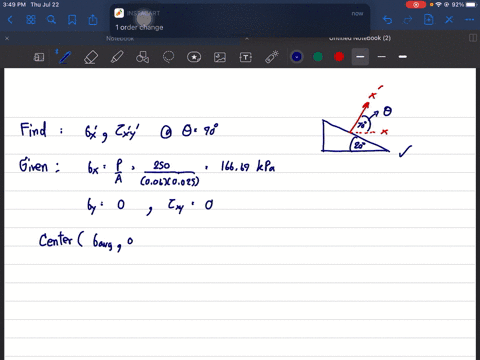
Task: Switch to the Notebook tab
Action: click(x=120, y=39)
